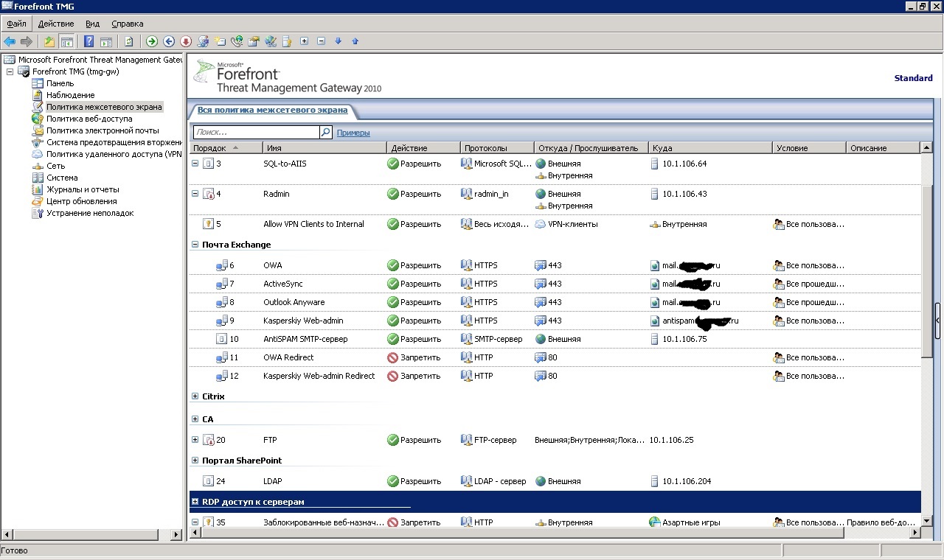The height and width of the screenshot is (560, 944).
Task: Collapse rule 35 blocked web destinations
Action: [x=195, y=522]
